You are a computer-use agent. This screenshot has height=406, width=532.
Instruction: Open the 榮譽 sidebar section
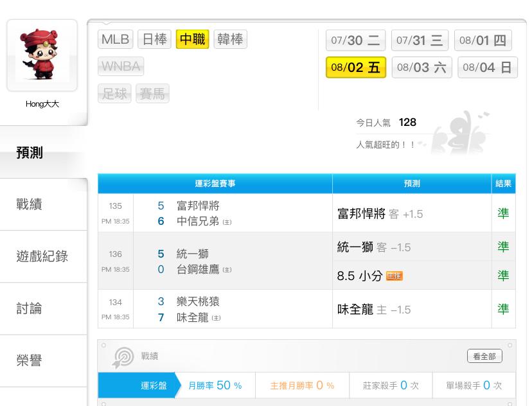pyautogui.click(x=44, y=360)
